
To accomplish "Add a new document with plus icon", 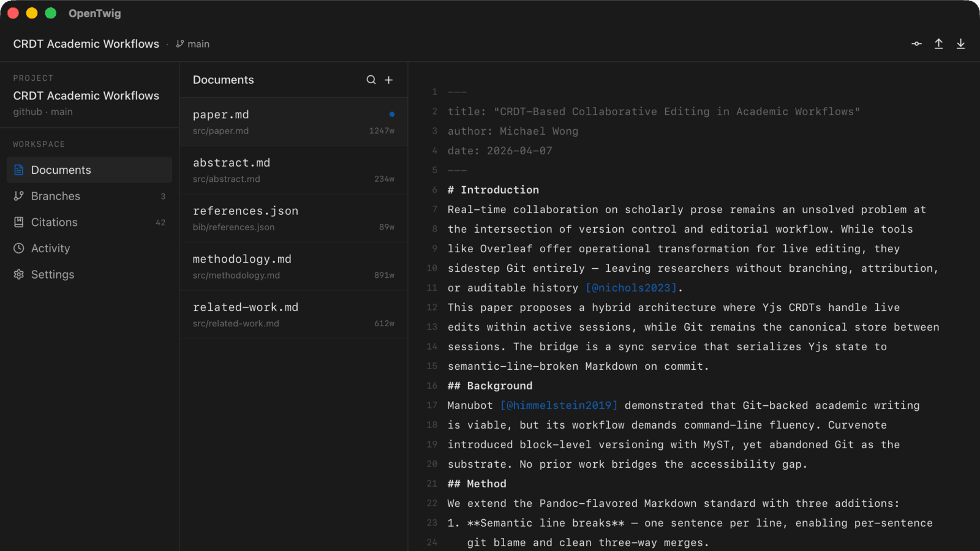I will (x=388, y=80).
